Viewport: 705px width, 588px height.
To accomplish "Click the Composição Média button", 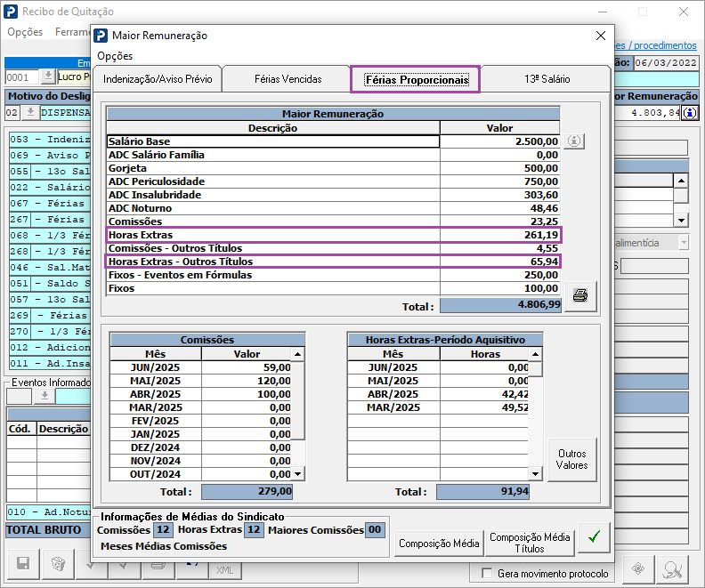I will (x=439, y=544).
